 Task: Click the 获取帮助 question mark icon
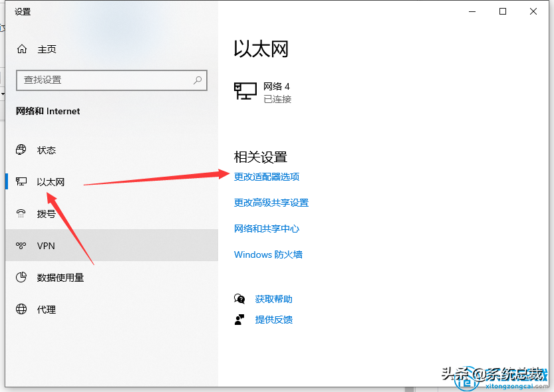coord(239,299)
